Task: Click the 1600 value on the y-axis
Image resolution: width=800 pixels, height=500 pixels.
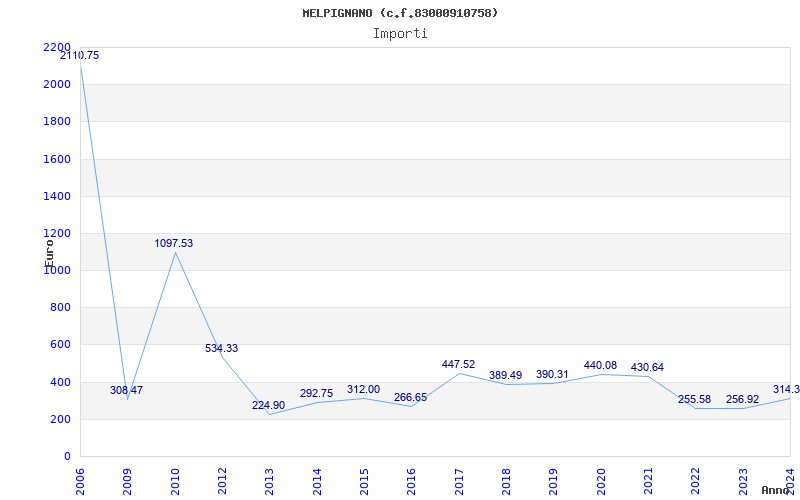Action: tap(58, 159)
